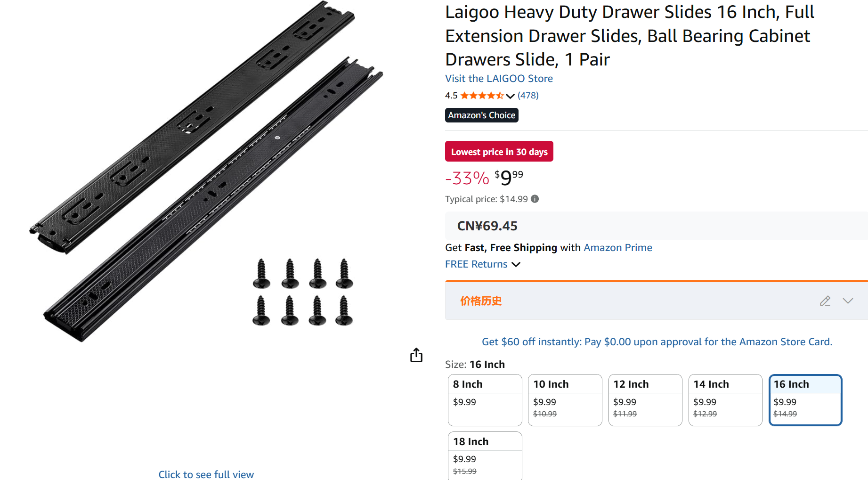The image size is (868, 480).
Task: Click the edit pencil icon in 价格历史 bar
Action: (825, 301)
